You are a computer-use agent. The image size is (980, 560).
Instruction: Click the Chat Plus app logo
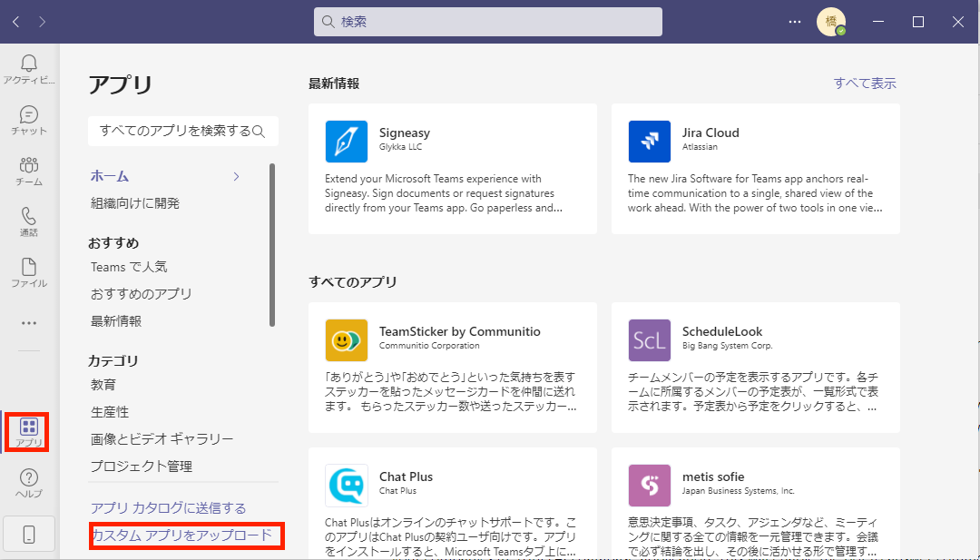point(347,485)
